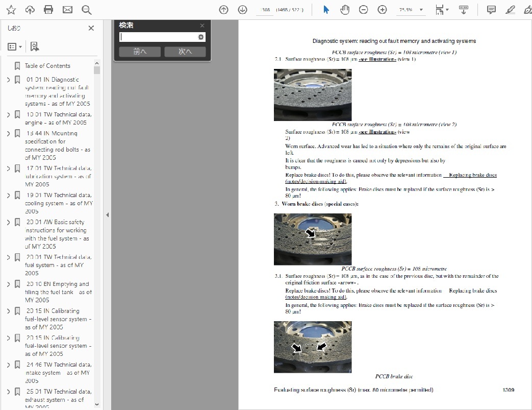Image resolution: width=532 pixels, height=410 pixels.
Task: Expand 01 01 IN Diagnostic system bookmark
Action: point(9,80)
